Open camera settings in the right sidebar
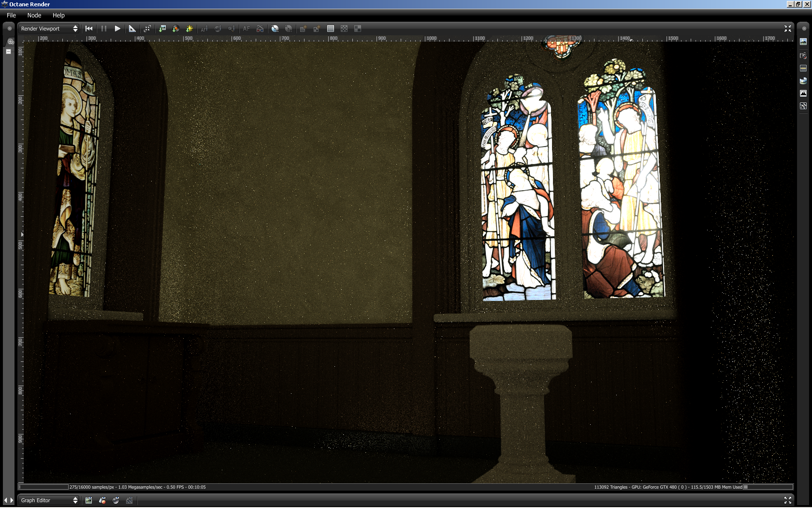812x508 pixels. click(x=803, y=56)
